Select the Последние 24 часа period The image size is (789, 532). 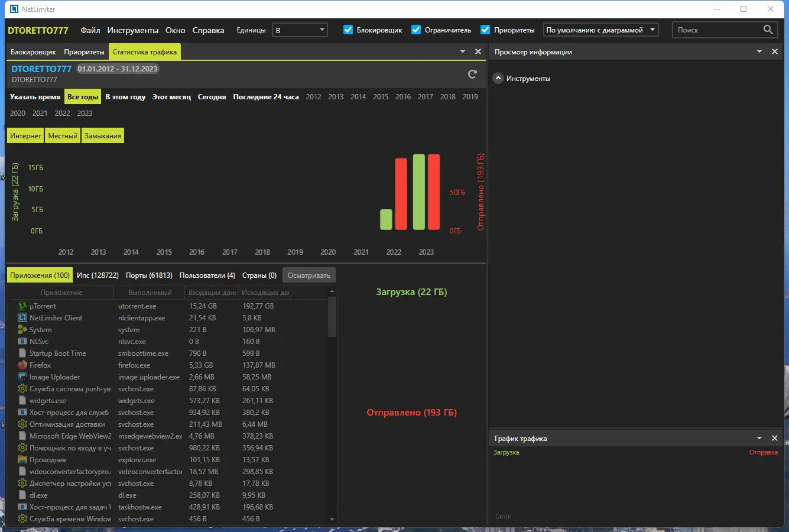(266, 97)
